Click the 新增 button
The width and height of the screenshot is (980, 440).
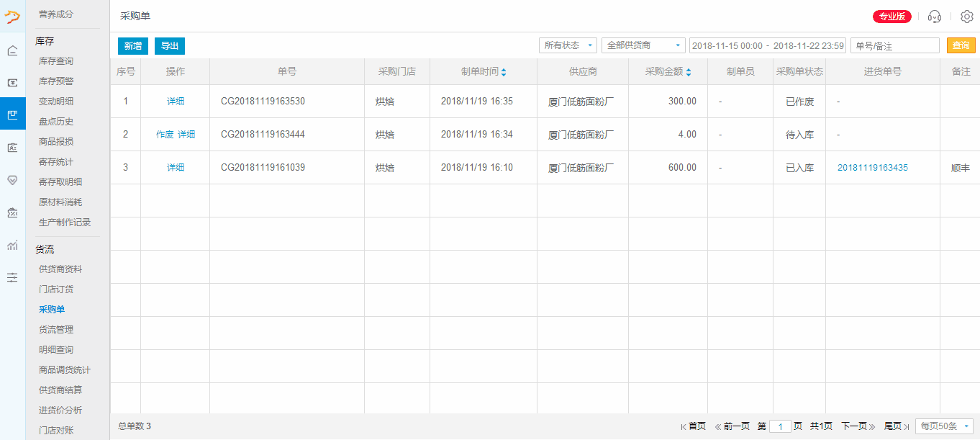coord(133,46)
